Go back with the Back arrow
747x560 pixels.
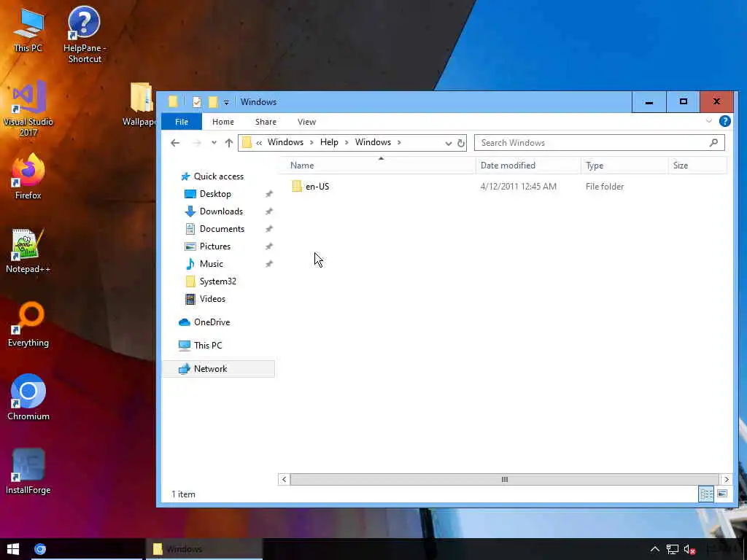[x=175, y=143]
